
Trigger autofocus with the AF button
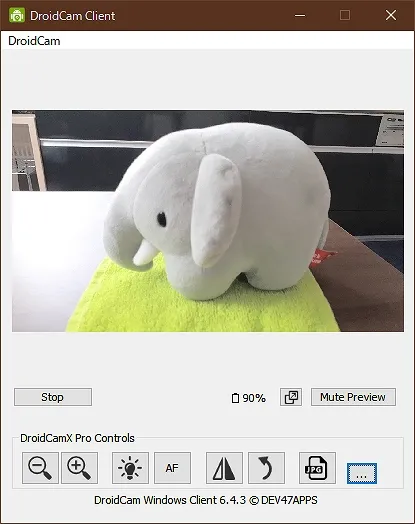[172, 468]
